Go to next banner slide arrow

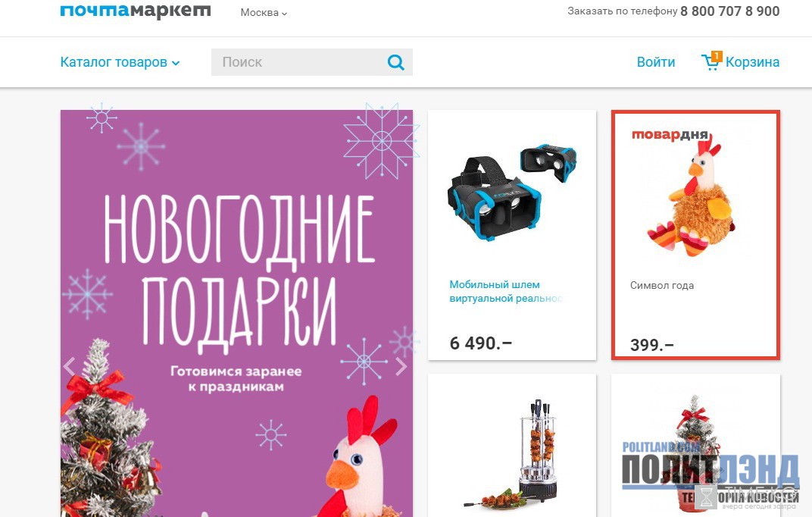point(401,367)
